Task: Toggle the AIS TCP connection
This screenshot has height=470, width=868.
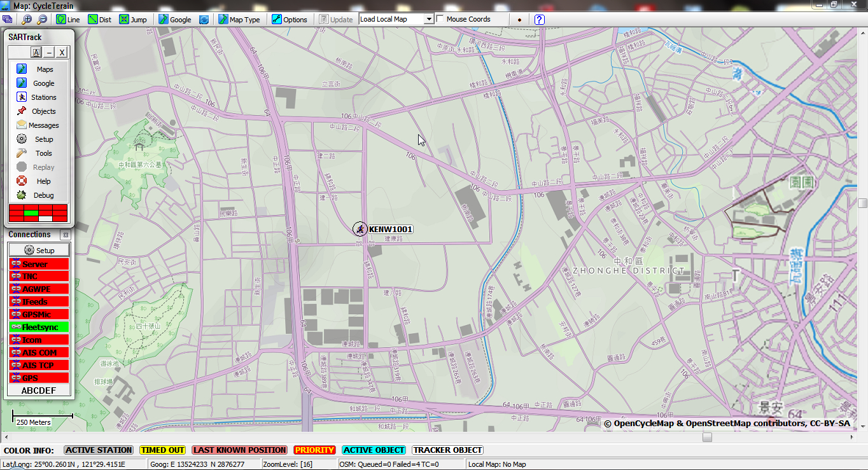Action: coord(39,365)
